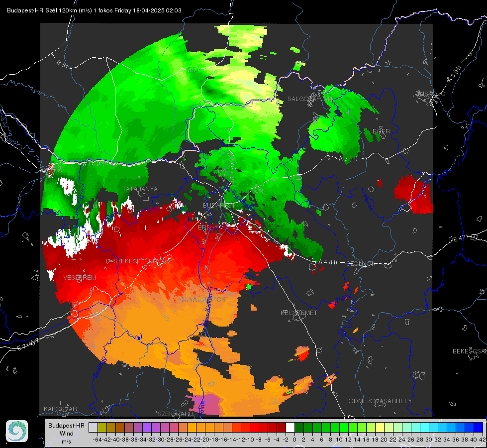Select the white swatch in wind legend
The height and width of the screenshot is (448, 487).
[290, 428]
